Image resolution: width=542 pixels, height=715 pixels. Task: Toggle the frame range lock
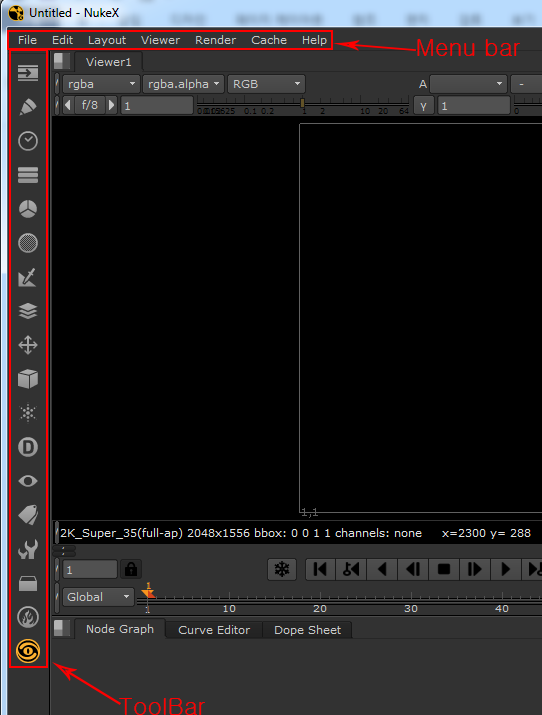tap(131, 569)
